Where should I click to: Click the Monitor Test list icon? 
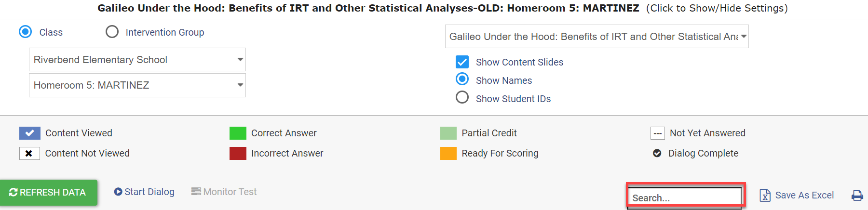point(196,192)
